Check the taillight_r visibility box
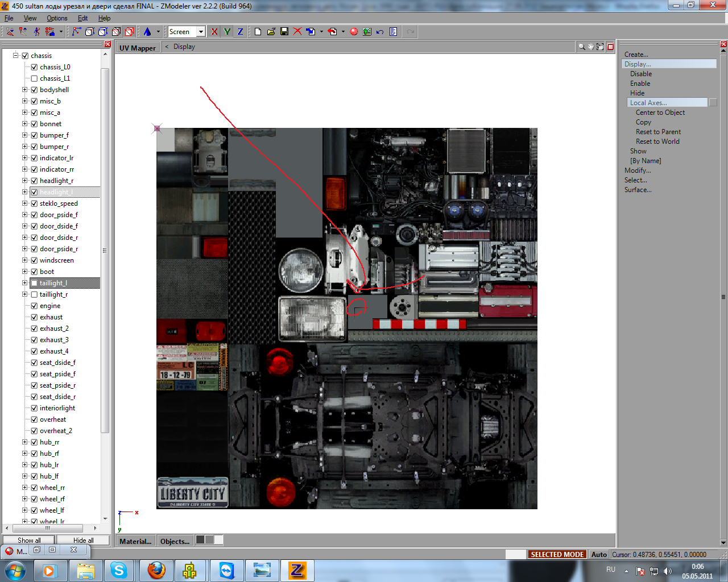This screenshot has width=728, height=582. (x=34, y=294)
